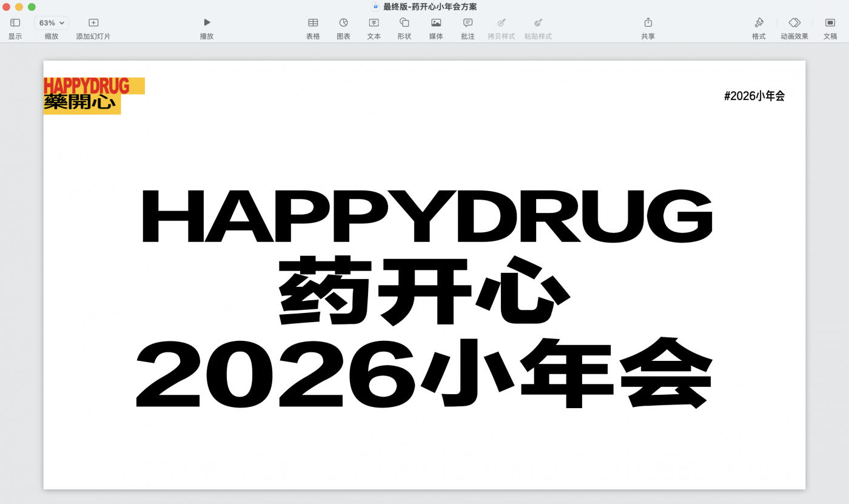Select the large 药开心 title line
This screenshot has width=849, height=504.
tap(424, 290)
